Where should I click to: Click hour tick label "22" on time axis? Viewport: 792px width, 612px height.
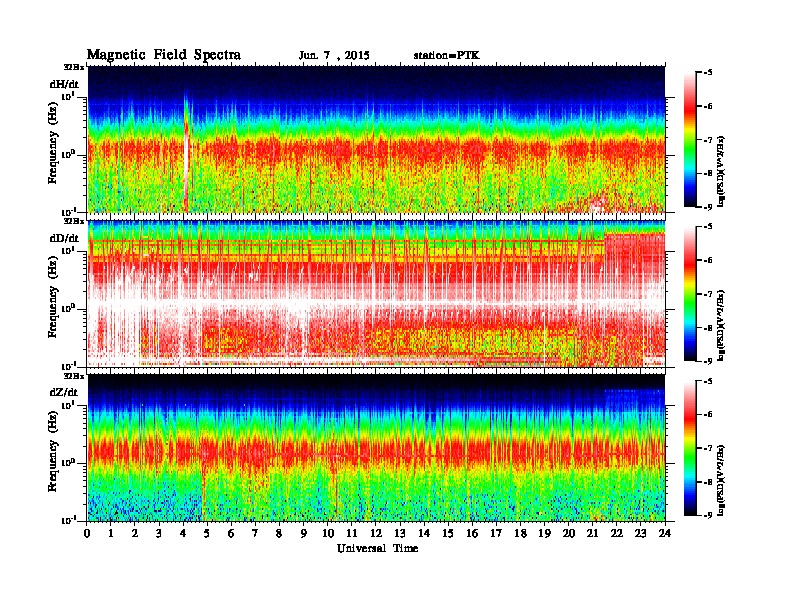click(617, 533)
